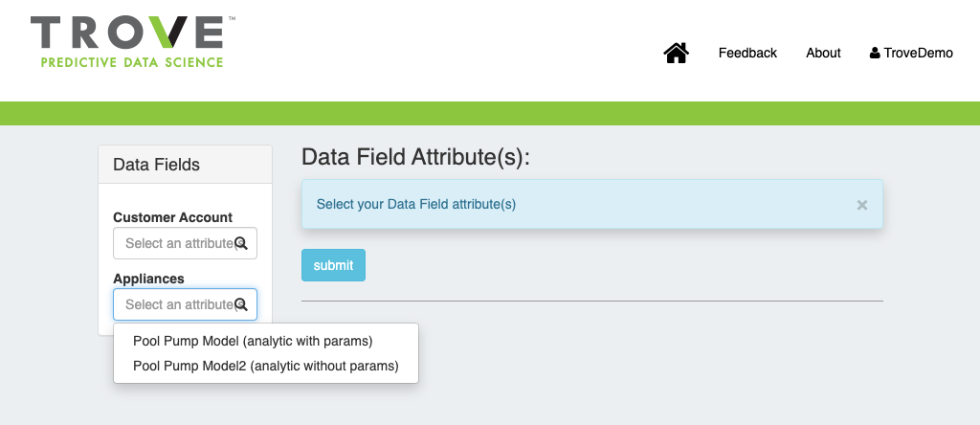Click the Appliances label

tap(148, 279)
